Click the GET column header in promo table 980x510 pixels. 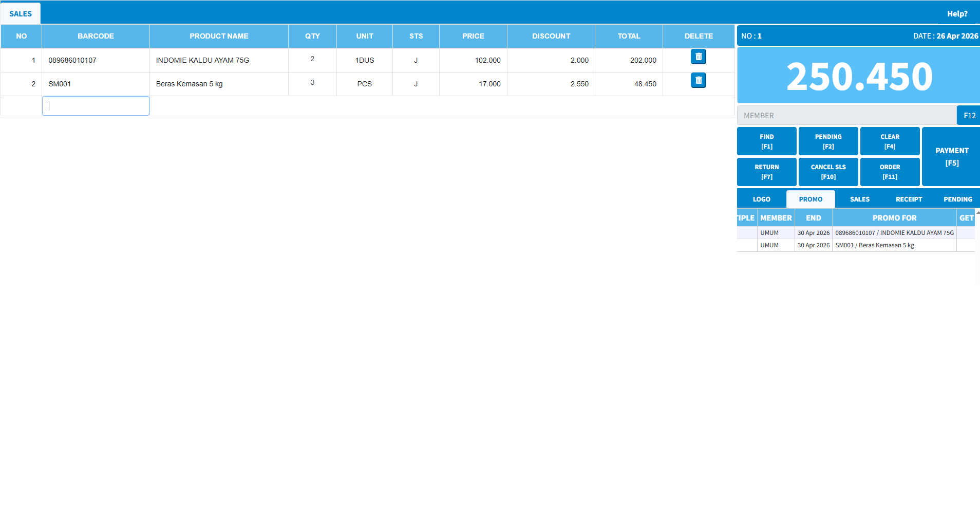pyautogui.click(x=966, y=218)
